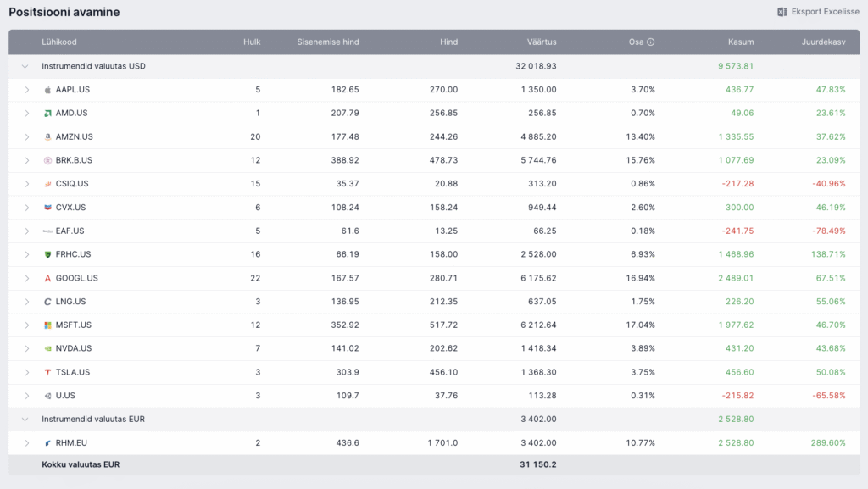Image resolution: width=868 pixels, height=489 pixels.
Task: Click the info icon beside Osa header
Action: pyautogui.click(x=650, y=42)
